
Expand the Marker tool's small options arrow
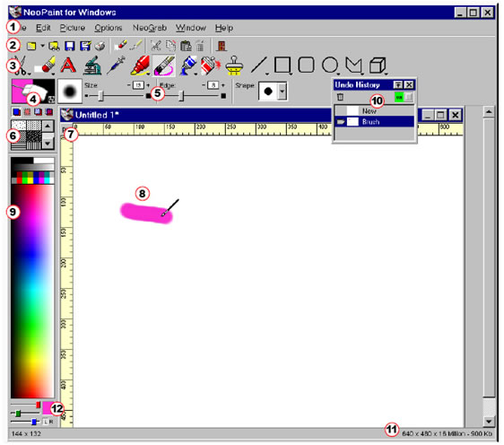148,74
